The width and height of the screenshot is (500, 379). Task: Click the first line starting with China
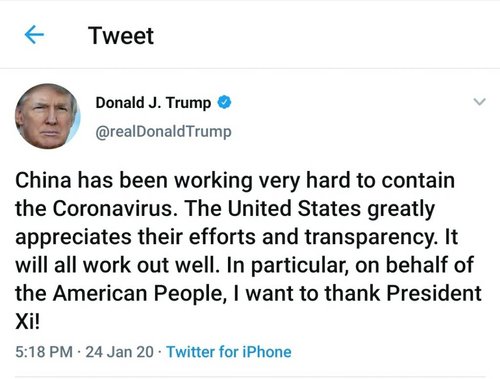(x=235, y=181)
